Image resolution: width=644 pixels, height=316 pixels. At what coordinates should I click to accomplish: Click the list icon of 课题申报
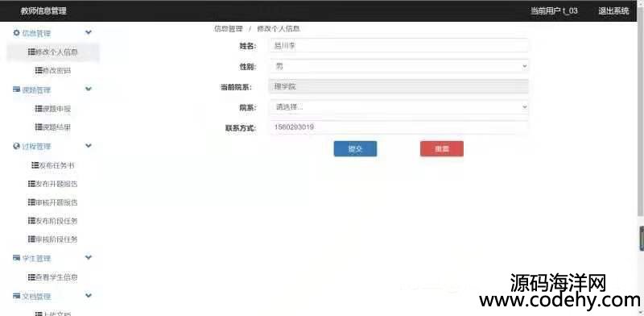39,109
